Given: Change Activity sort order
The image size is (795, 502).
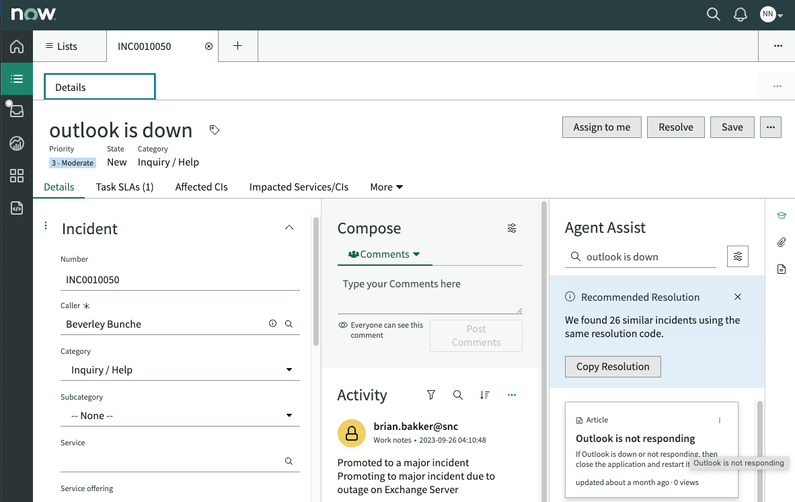Looking at the screenshot, I should (x=485, y=395).
